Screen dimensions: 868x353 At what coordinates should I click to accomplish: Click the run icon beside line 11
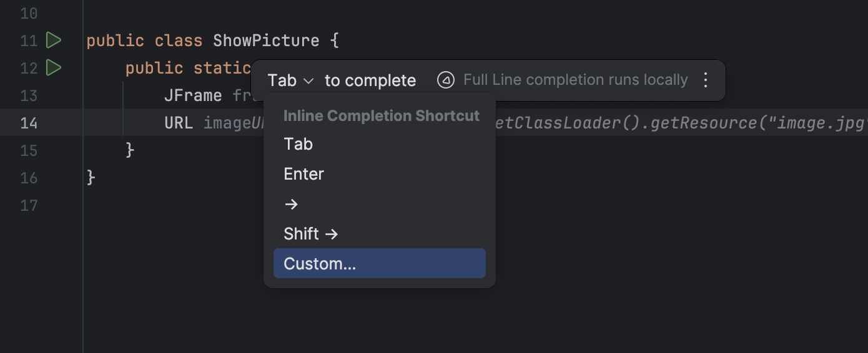coord(54,41)
